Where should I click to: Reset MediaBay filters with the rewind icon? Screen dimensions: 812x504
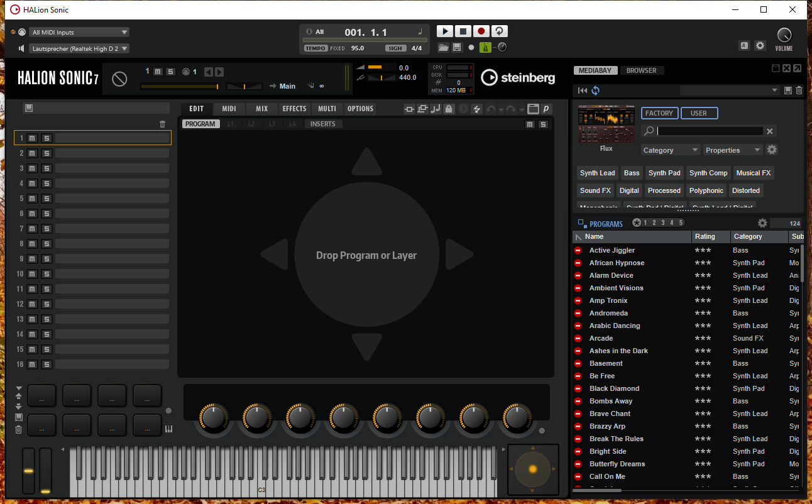tap(583, 90)
